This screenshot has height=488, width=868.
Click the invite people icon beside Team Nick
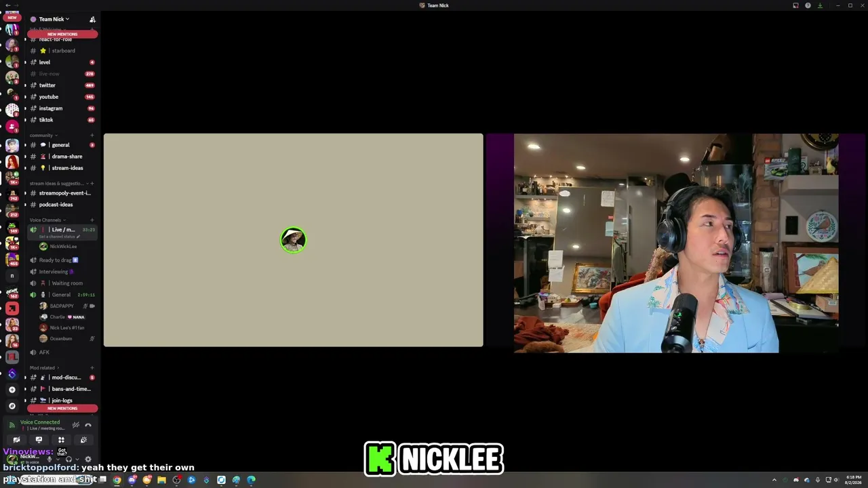point(92,19)
